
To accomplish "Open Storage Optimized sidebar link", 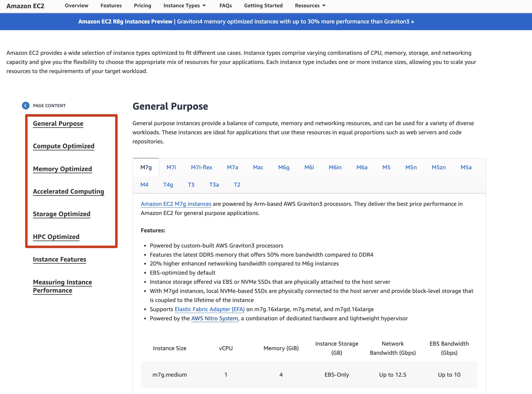I will pos(62,214).
